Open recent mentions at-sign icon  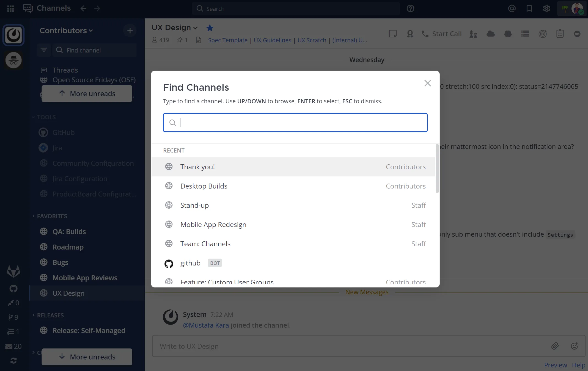coord(512,9)
